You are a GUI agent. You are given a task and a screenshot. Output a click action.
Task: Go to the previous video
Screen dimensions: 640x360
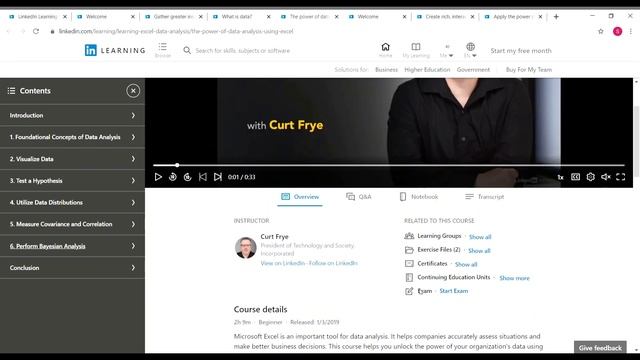click(202, 177)
